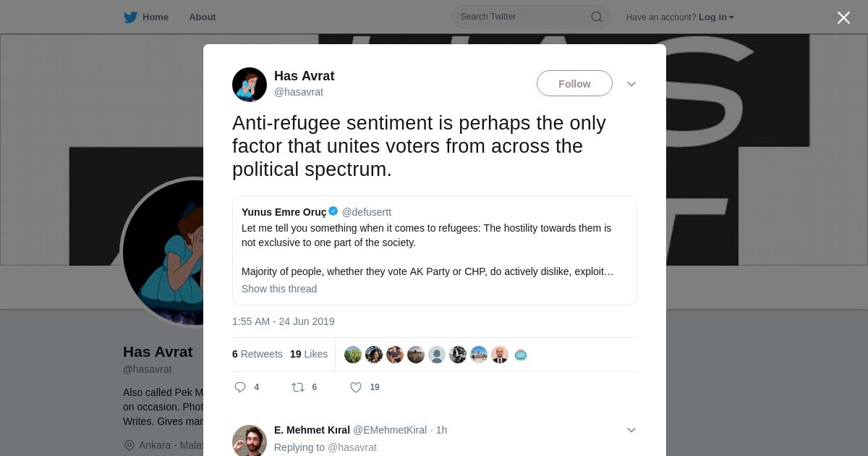View the 6 Retweets list
The image size is (868, 456).
(258, 354)
